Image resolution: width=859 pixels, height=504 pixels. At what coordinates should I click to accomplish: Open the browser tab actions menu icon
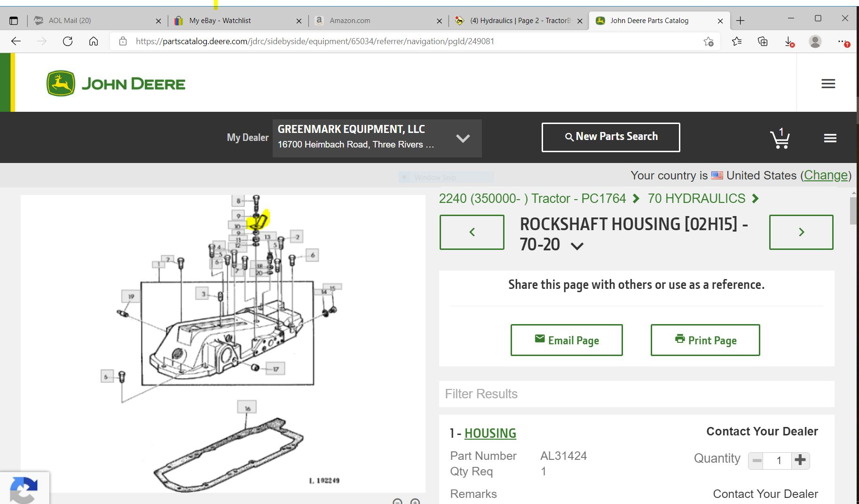(14, 21)
